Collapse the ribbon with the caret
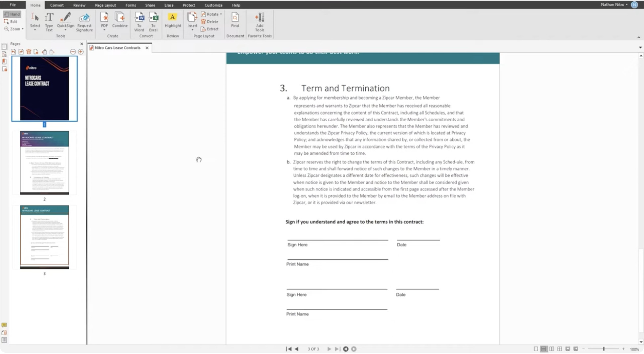The image size is (644, 354). [x=639, y=37]
